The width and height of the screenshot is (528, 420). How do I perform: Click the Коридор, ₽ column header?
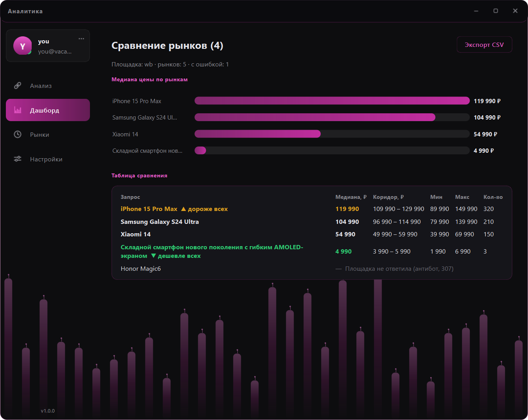[x=388, y=197]
